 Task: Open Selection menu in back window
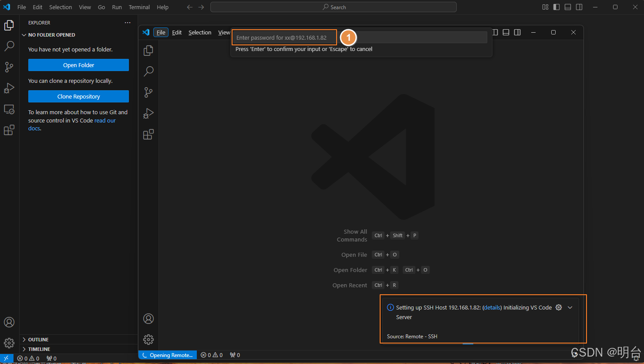point(61,7)
